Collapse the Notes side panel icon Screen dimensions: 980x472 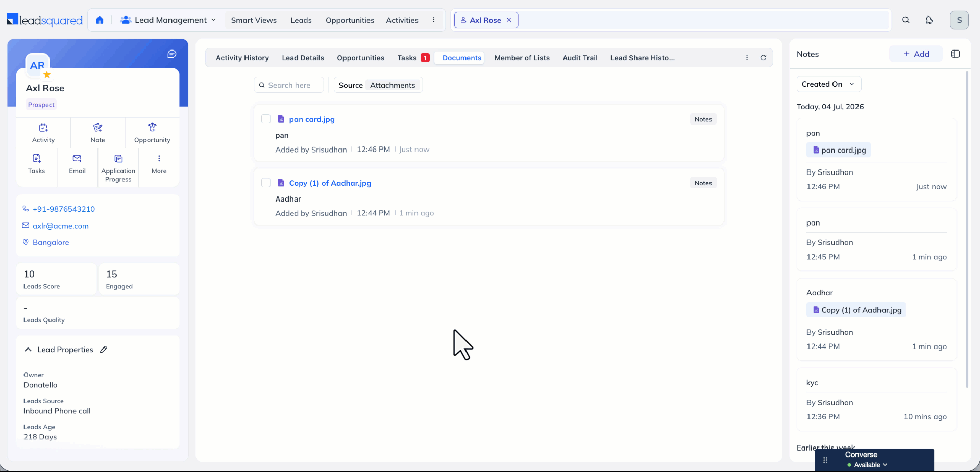click(955, 54)
